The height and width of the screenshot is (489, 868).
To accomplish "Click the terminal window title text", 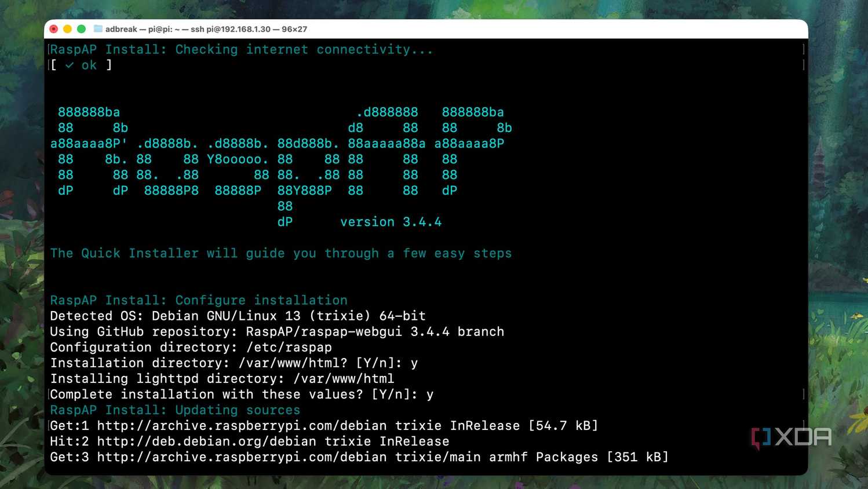I will (x=206, y=29).
